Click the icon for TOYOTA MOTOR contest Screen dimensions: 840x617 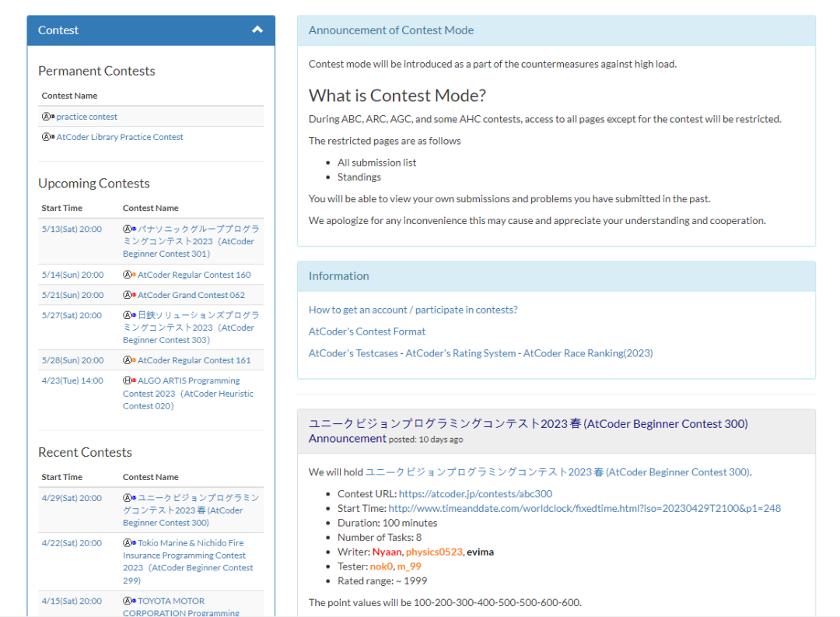point(130,601)
